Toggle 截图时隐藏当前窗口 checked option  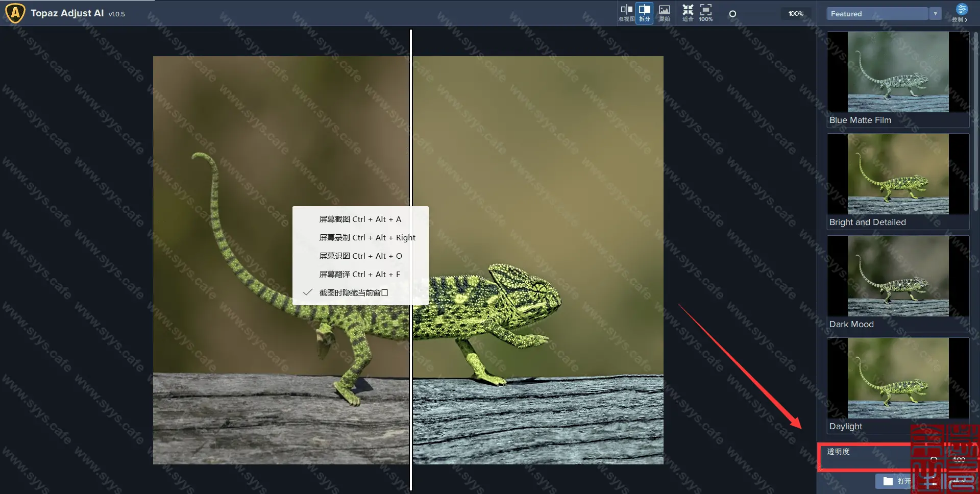360,293
